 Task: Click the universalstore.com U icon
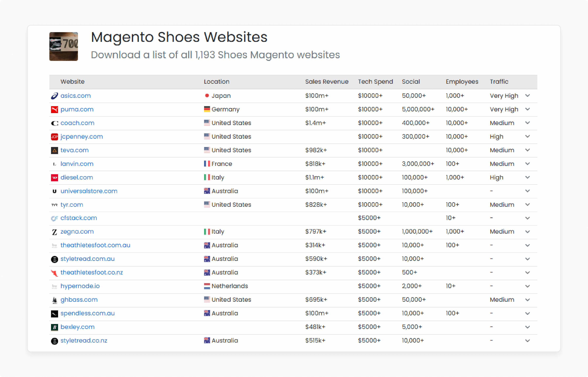coord(54,191)
